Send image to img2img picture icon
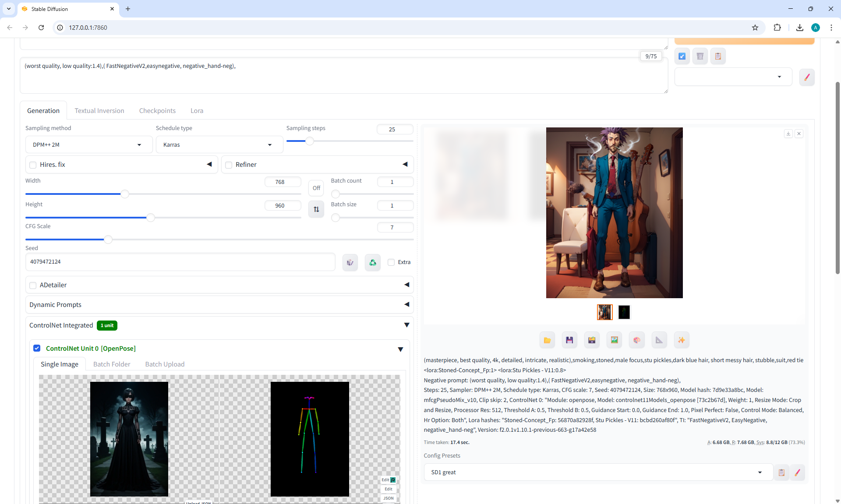The width and height of the screenshot is (841, 504). coord(614,340)
